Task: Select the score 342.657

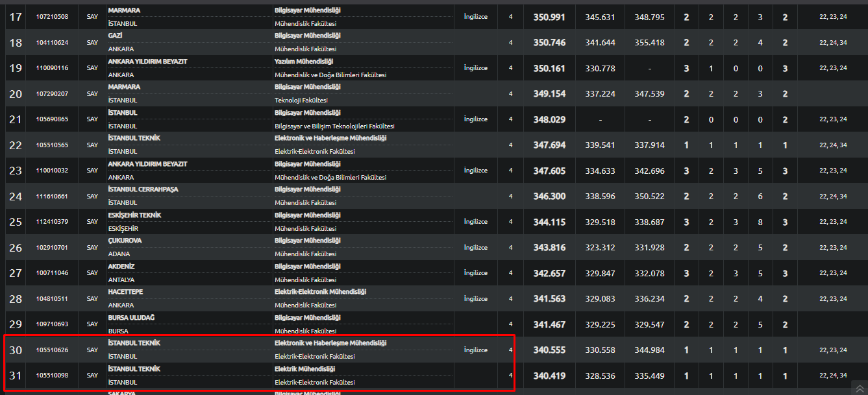Action: pyautogui.click(x=549, y=273)
